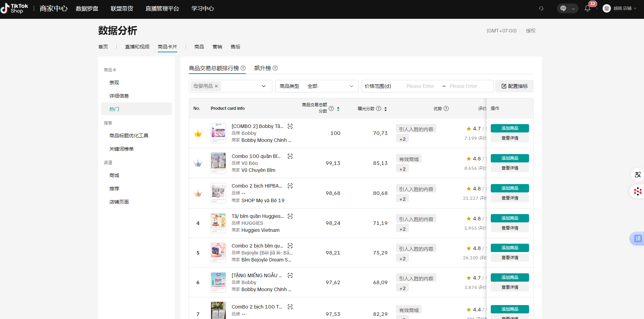Expand the chat icon dropdown arrow
This screenshot has height=319, width=644.
click(x=573, y=9)
